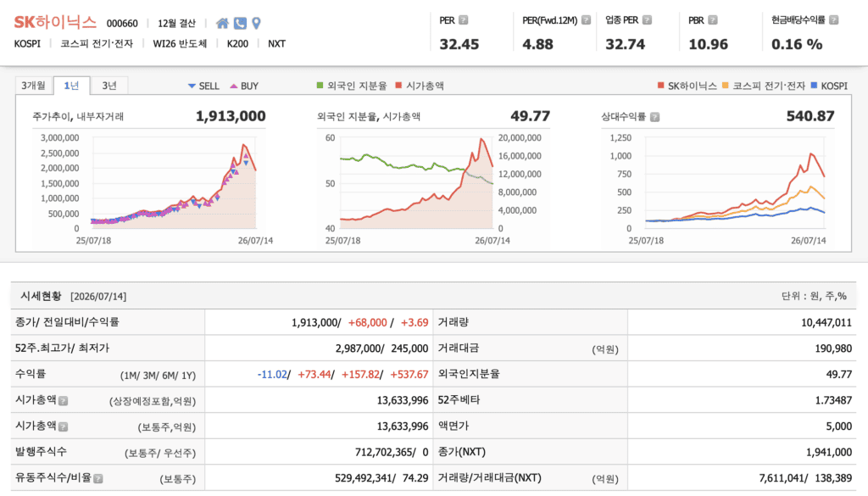868x496 pixels.
Task: Click the 업종 PER value 32.74
Action: click(625, 44)
